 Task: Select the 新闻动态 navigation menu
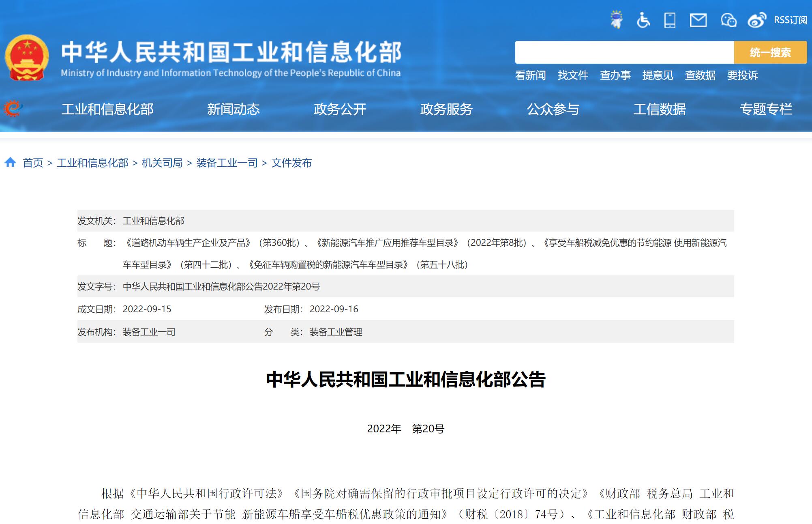pyautogui.click(x=234, y=109)
